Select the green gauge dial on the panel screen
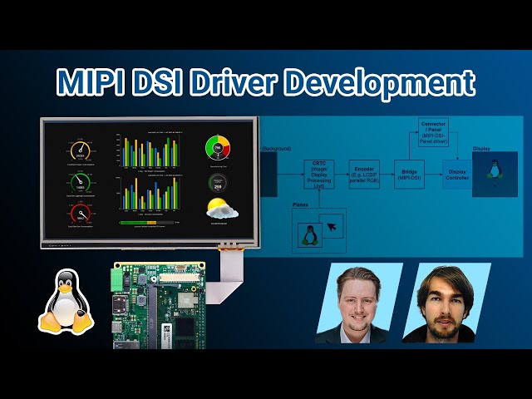Viewport: 532px width, 399px height. click(81, 183)
